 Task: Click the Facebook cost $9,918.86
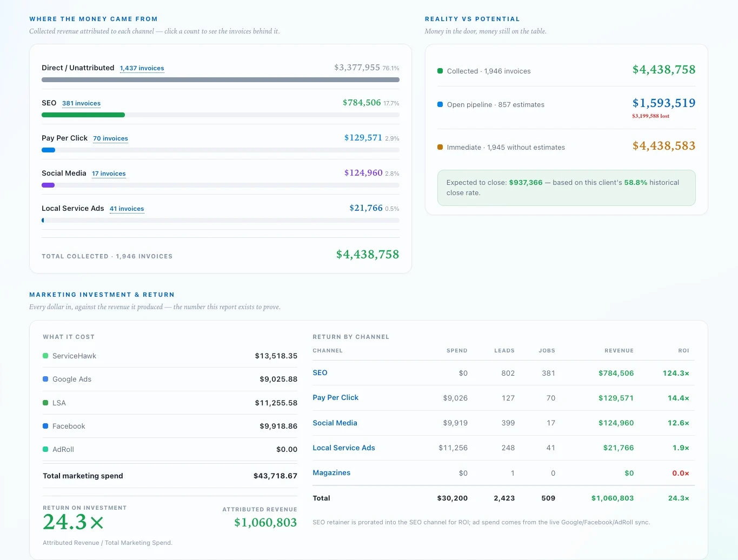(x=278, y=426)
